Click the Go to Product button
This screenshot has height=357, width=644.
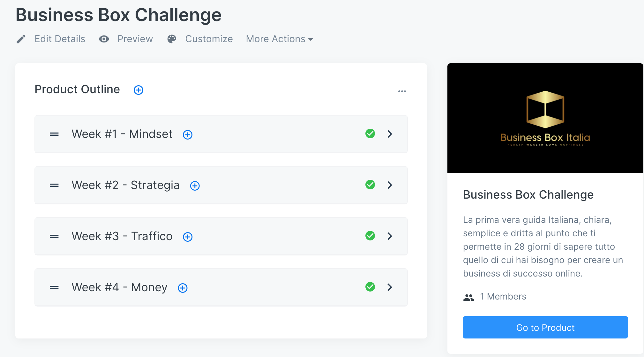click(x=545, y=327)
